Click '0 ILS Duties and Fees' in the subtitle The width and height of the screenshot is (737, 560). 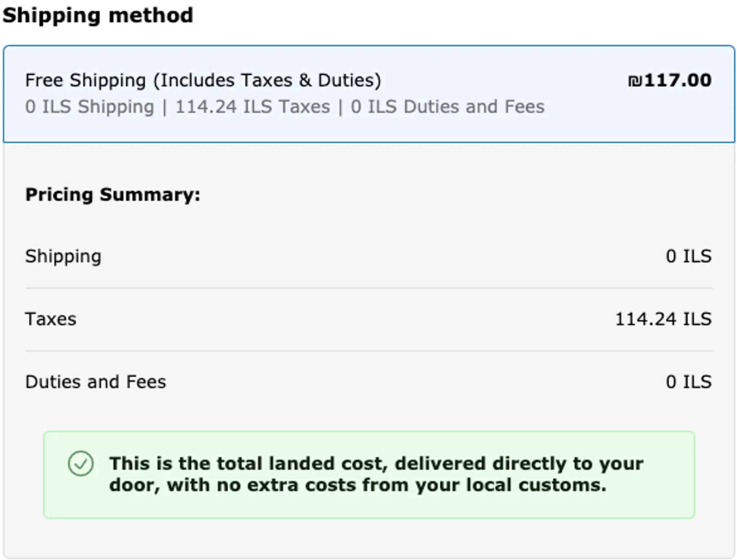tap(448, 107)
